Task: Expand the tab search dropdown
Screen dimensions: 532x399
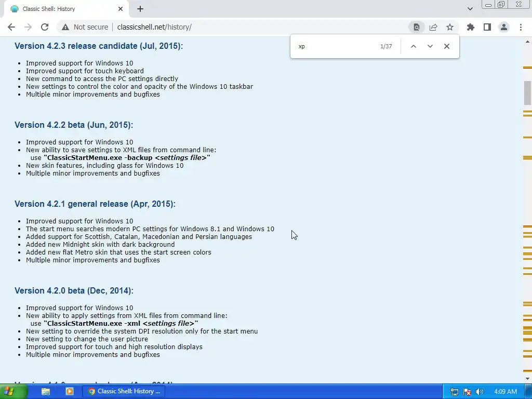Action: (470, 9)
